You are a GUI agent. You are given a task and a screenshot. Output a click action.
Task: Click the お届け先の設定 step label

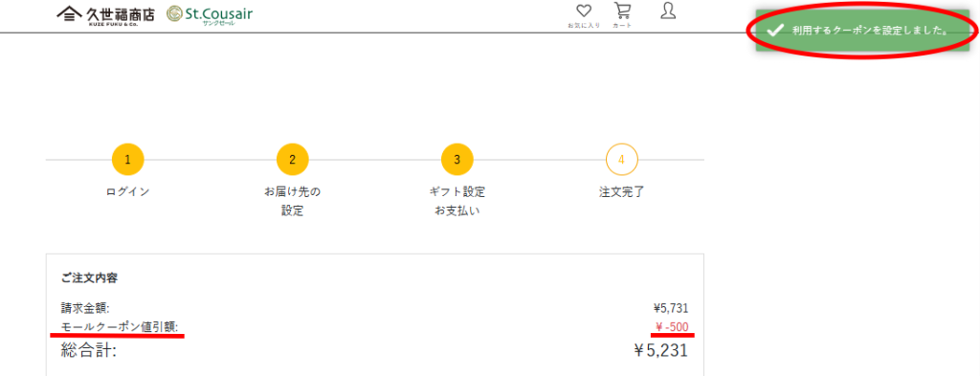coord(292,201)
